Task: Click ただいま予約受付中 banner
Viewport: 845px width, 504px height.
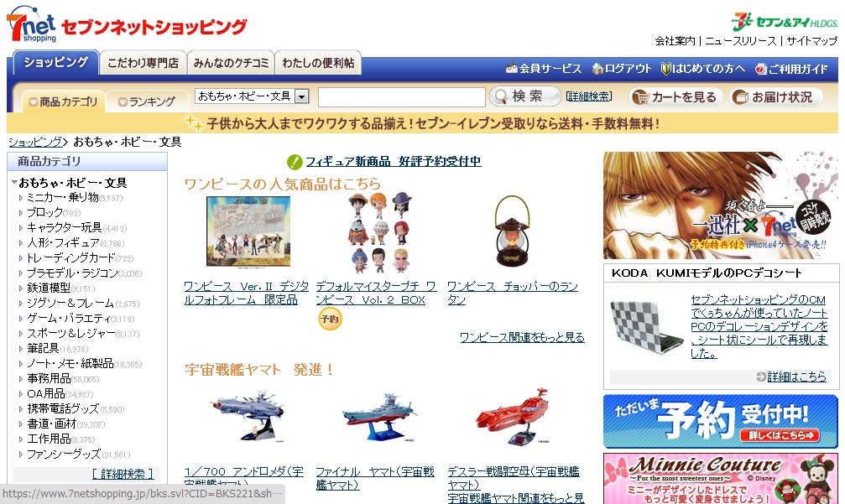Action: (x=721, y=421)
